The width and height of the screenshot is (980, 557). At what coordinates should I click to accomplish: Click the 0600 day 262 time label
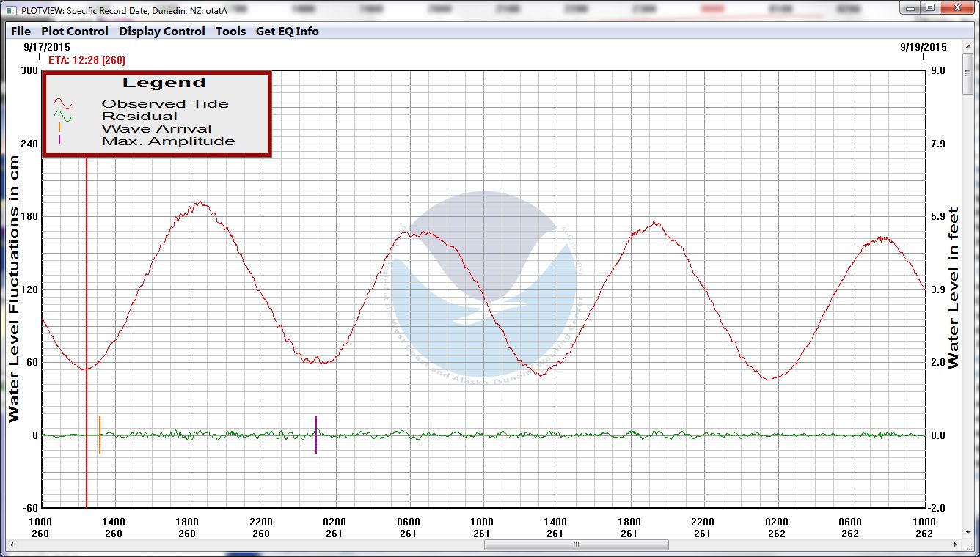pyautogui.click(x=850, y=528)
